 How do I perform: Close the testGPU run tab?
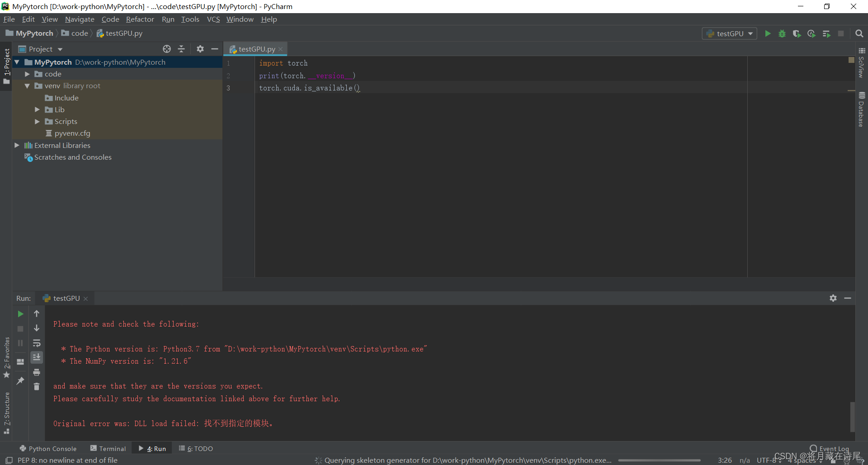coord(85,299)
